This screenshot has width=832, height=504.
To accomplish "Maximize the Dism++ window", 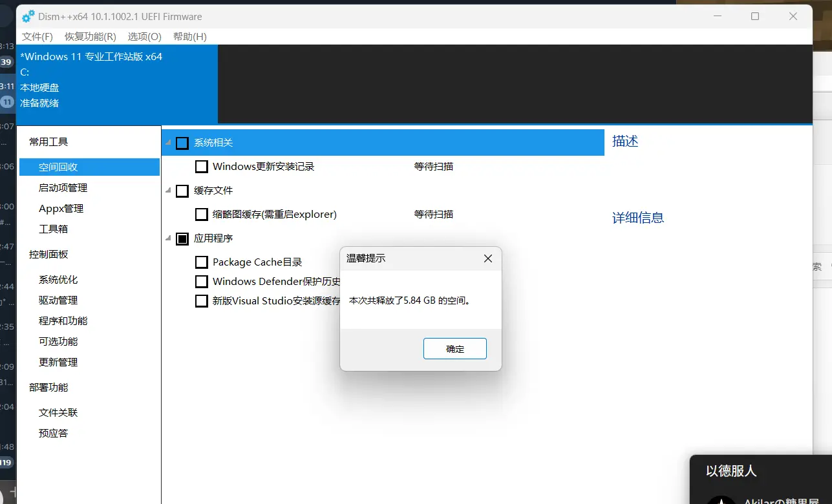I will coord(755,17).
